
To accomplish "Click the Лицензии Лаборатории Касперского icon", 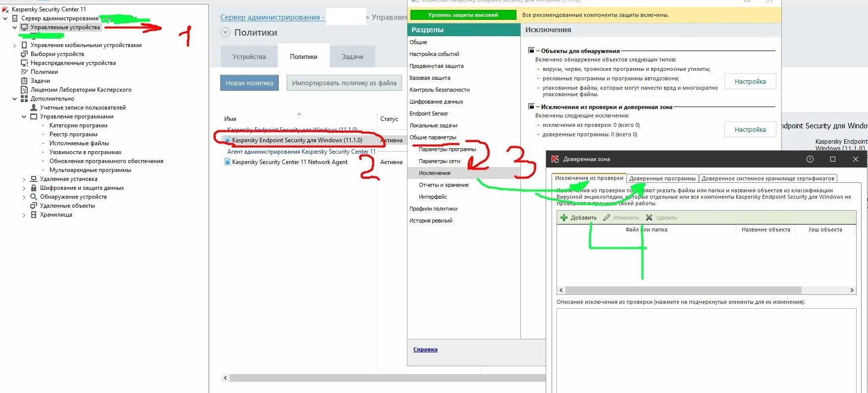I will point(24,90).
